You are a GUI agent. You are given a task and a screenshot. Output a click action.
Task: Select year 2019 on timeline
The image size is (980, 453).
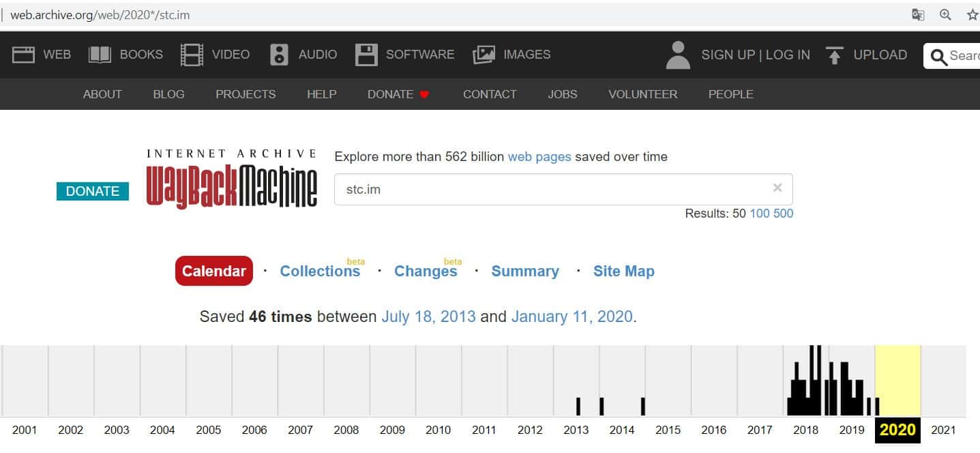point(852,430)
